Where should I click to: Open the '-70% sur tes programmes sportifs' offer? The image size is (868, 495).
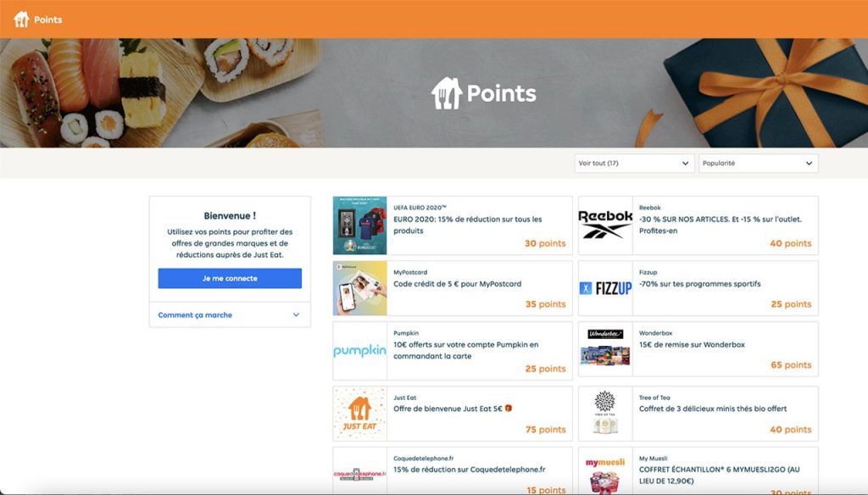pos(699,284)
